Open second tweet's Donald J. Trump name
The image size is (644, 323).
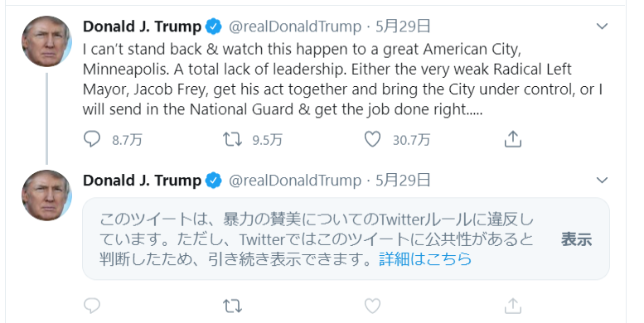[142, 181]
